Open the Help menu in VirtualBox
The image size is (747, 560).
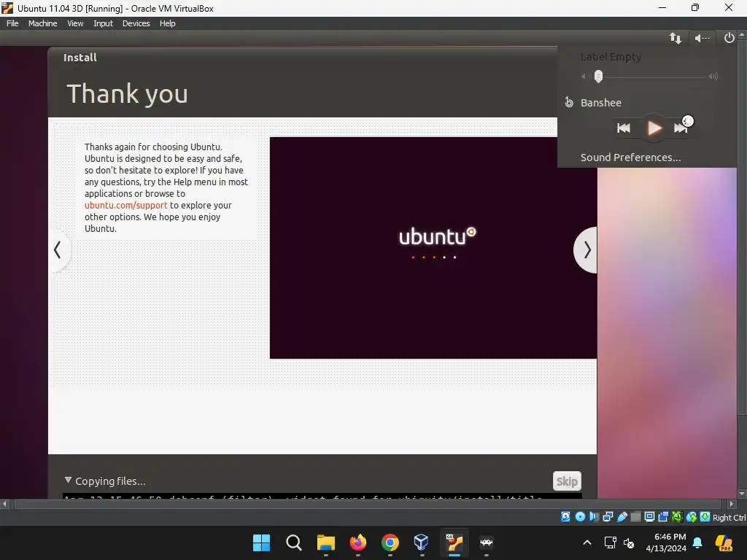coord(167,23)
